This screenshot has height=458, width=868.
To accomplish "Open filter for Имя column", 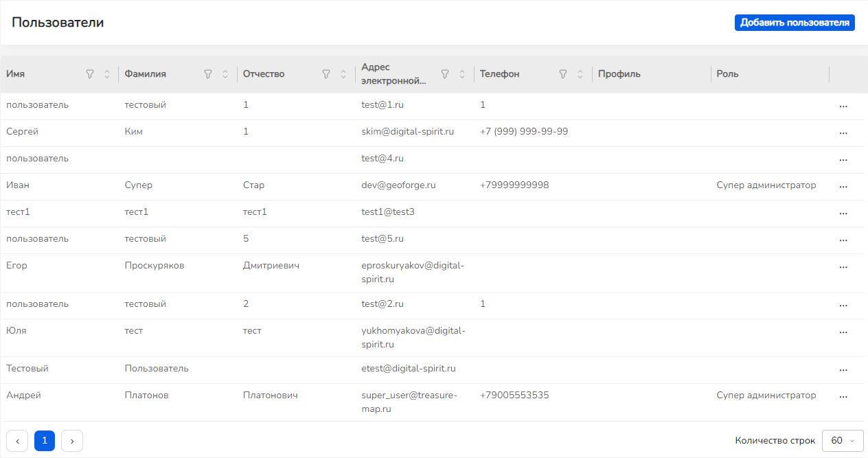I will [90, 74].
